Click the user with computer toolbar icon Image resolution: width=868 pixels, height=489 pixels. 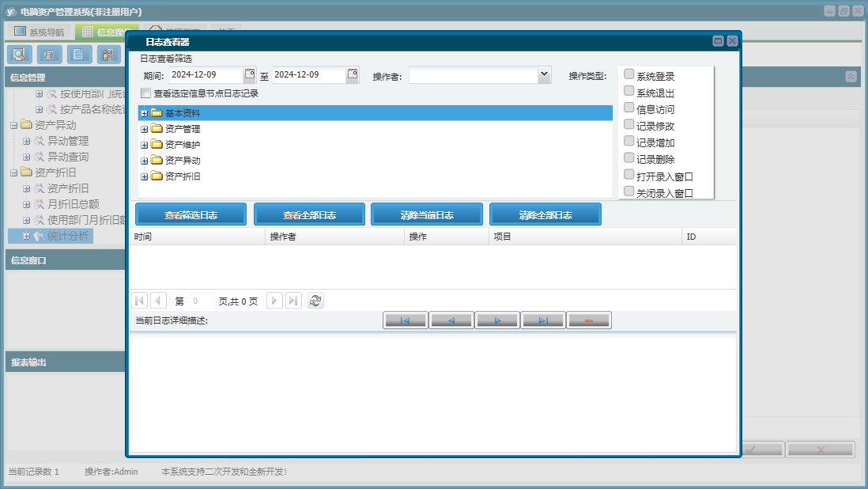(109, 55)
